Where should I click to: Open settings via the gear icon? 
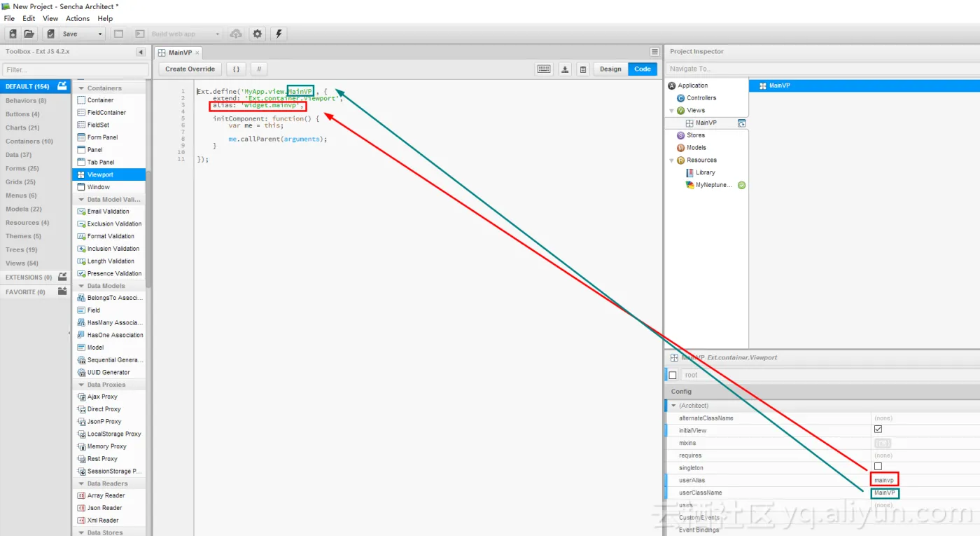coord(258,34)
